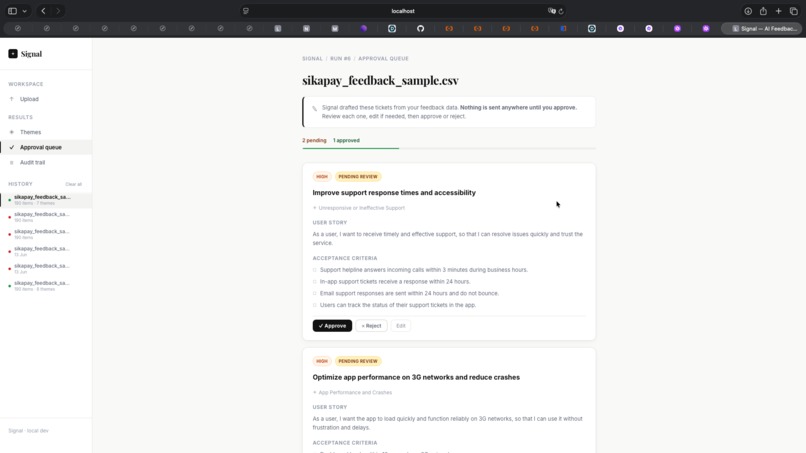Select the sikapay_feedback_sample.csv page title
Screen dimensions: 806x453
pos(380,80)
